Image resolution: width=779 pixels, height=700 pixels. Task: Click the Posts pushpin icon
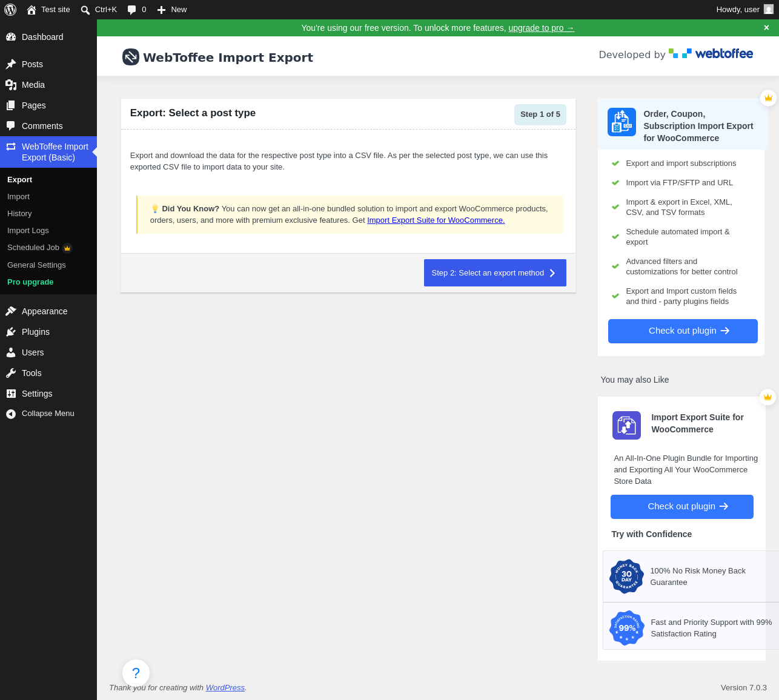[11, 64]
